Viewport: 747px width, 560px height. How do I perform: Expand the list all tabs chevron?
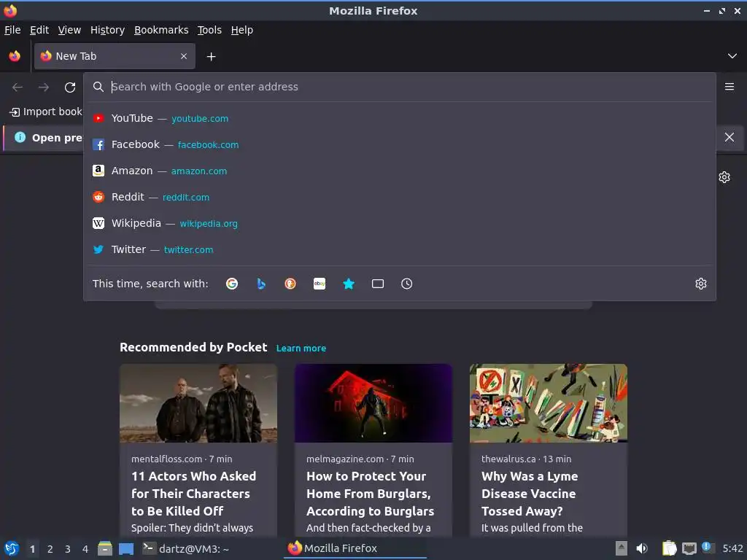(732, 56)
